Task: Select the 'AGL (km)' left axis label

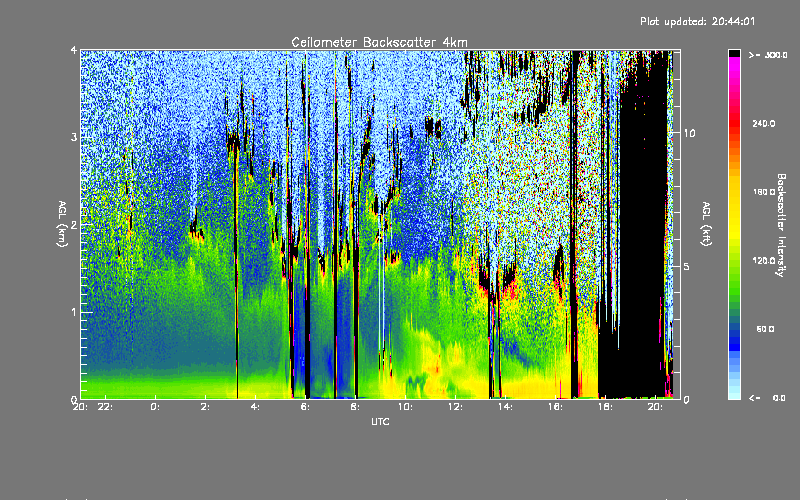Action: (62, 224)
